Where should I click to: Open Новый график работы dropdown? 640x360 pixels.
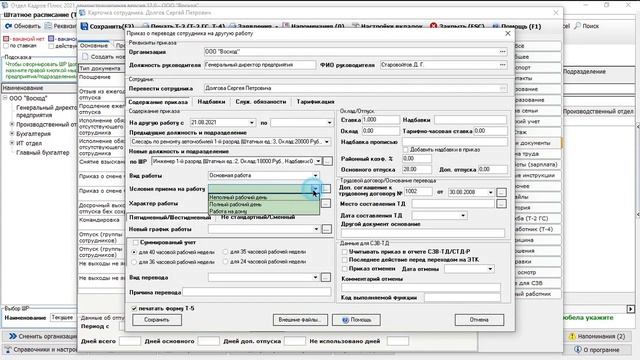pyautogui.click(x=316, y=229)
